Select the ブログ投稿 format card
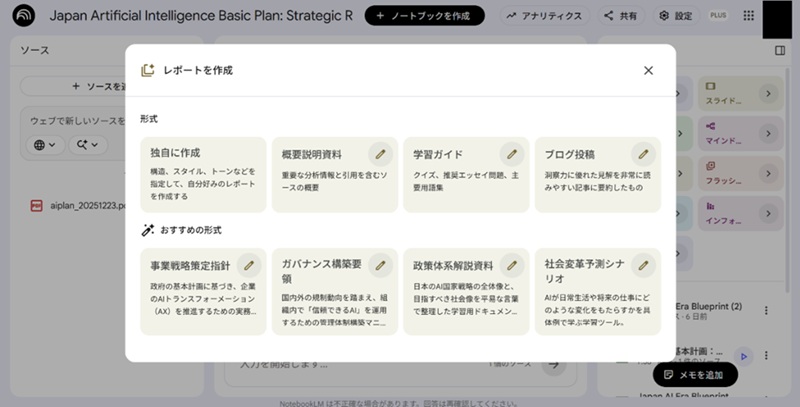This screenshot has height=407, width=800. pyautogui.click(x=598, y=174)
